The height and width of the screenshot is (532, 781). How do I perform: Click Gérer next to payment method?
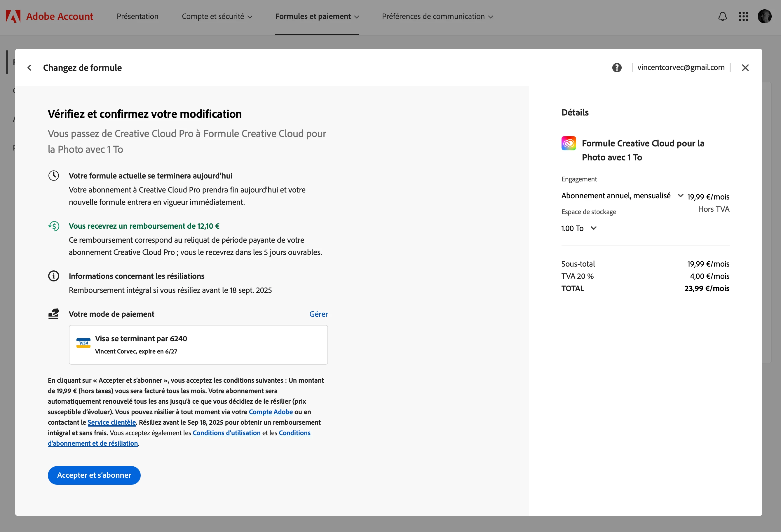(x=318, y=314)
